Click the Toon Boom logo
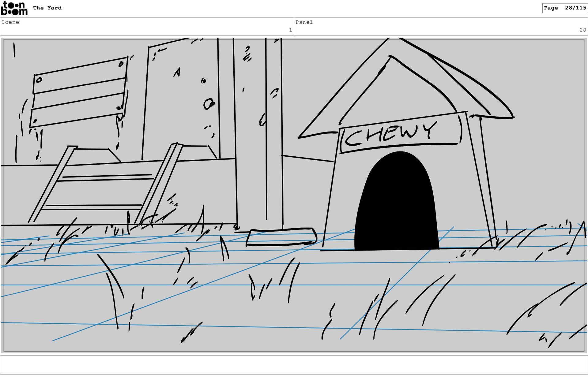 click(14, 8)
